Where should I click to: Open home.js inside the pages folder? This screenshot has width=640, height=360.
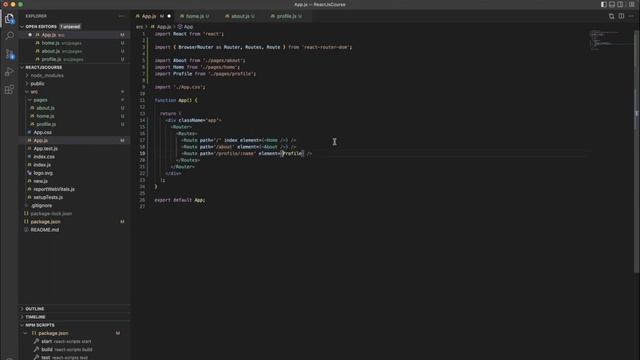pos(75,116)
